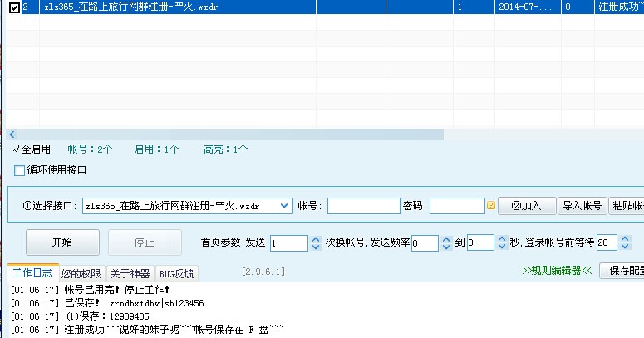
Task: Click the 2014-07 date cell in row 2
Action: (x=528, y=7)
